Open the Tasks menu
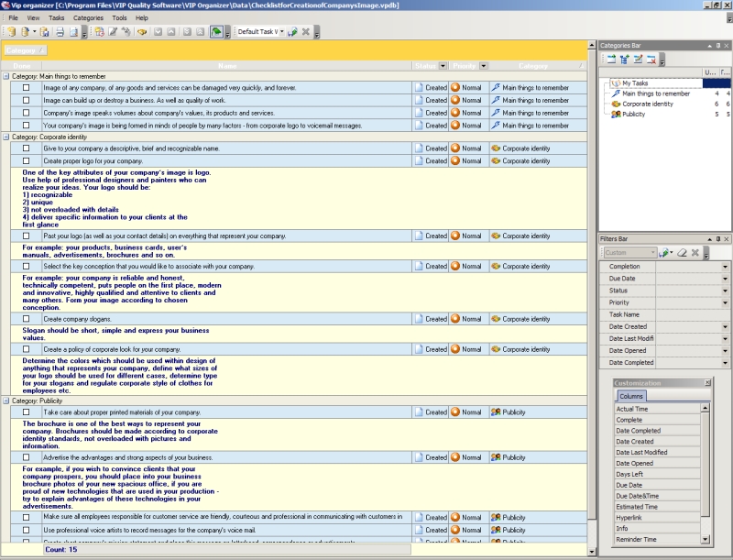This screenshot has width=733, height=560. click(56, 17)
